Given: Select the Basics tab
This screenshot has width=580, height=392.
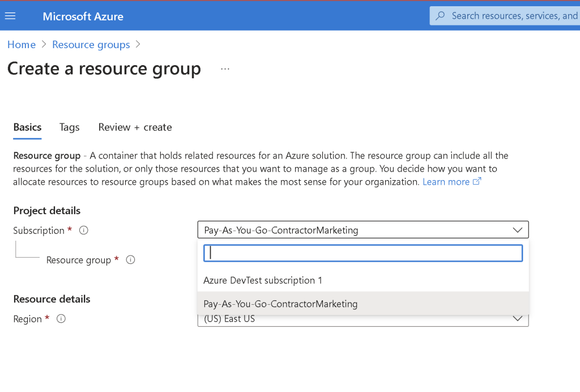Looking at the screenshot, I should pyautogui.click(x=27, y=127).
